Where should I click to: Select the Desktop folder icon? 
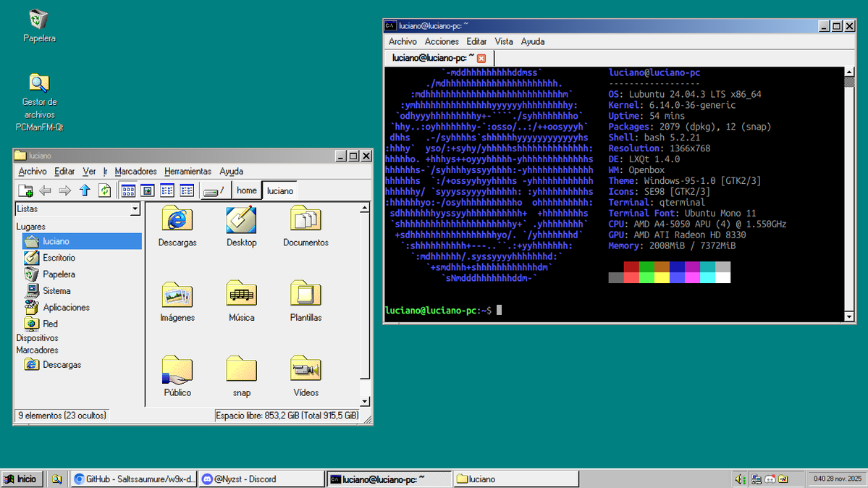tap(241, 226)
